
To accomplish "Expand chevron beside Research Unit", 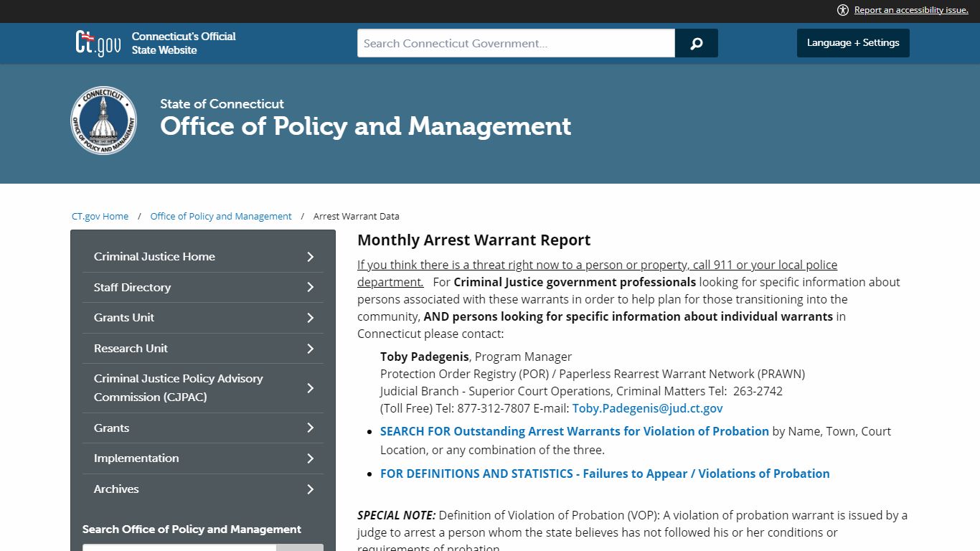I will (x=311, y=349).
